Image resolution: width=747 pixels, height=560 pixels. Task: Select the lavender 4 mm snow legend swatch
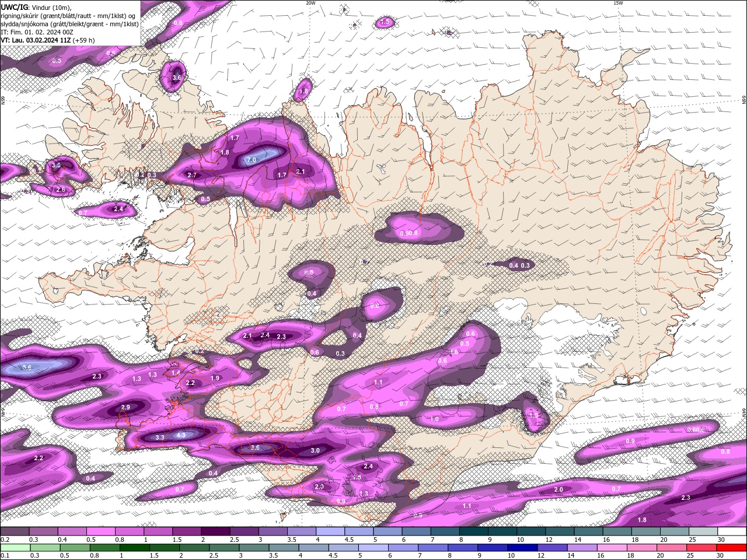[x=330, y=531]
